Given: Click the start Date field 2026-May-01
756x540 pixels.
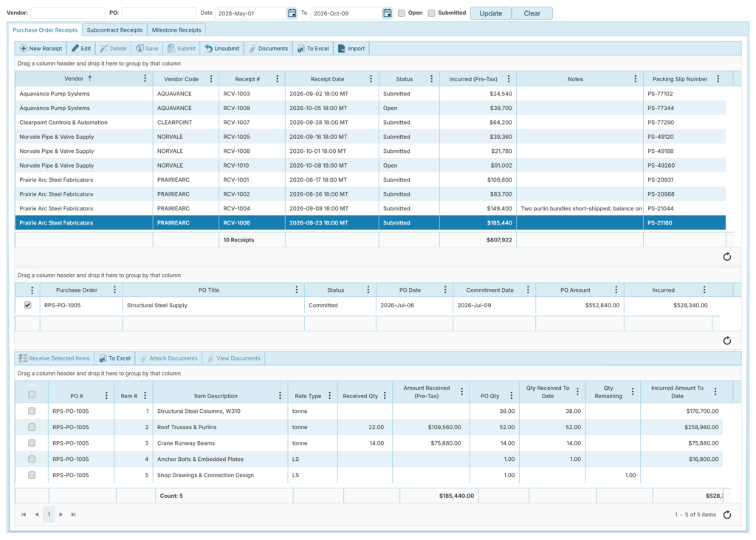Looking at the screenshot, I should (251, 13).
